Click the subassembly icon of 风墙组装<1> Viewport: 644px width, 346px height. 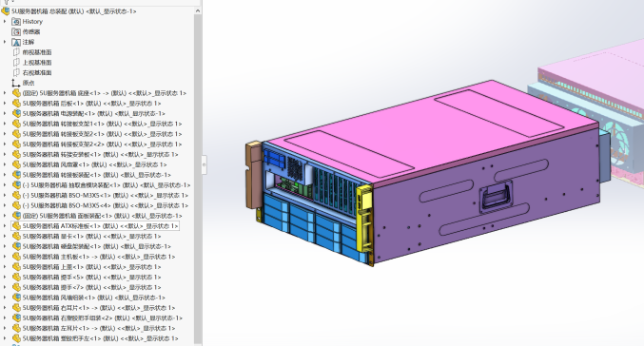(x=16, y=298)
